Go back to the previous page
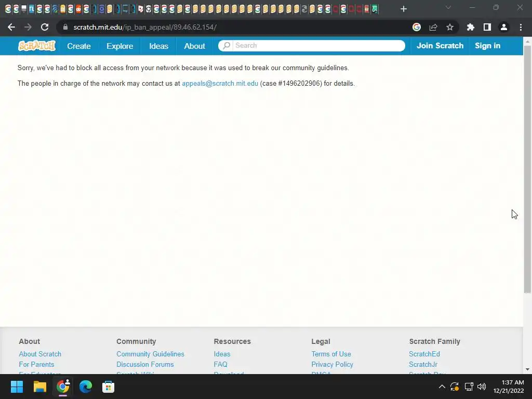 tap(11, 27)
